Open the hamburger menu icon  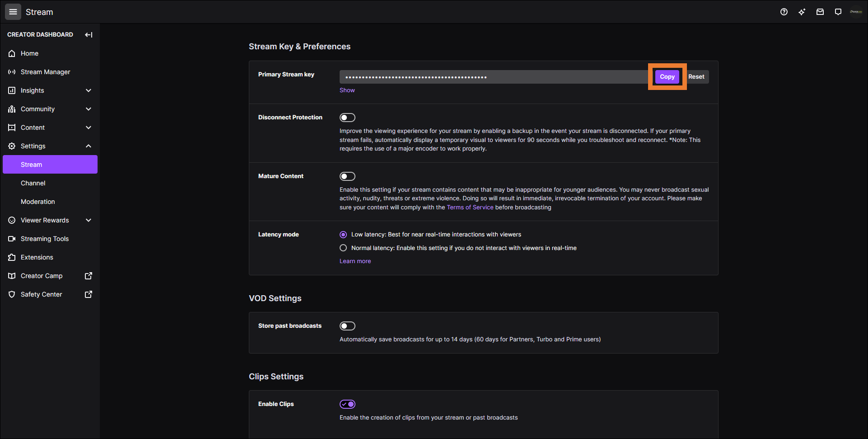(x=13, y=12)
